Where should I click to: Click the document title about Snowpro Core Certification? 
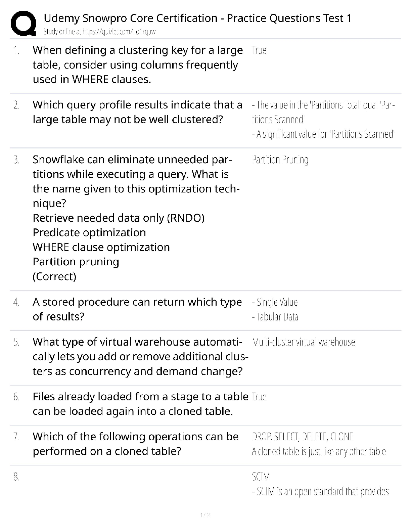pos(197,18)
